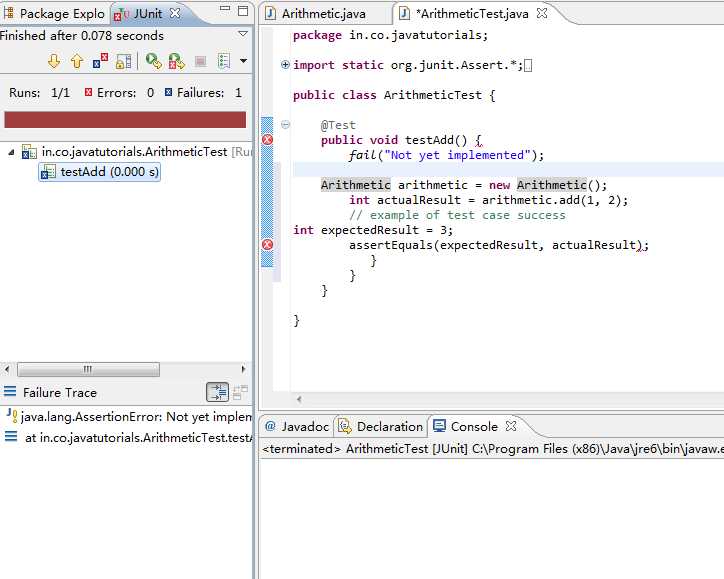Select testAdd (0.000 s) test row
The width and height of the screenshot is (724, 579).
tap(99, 172)
